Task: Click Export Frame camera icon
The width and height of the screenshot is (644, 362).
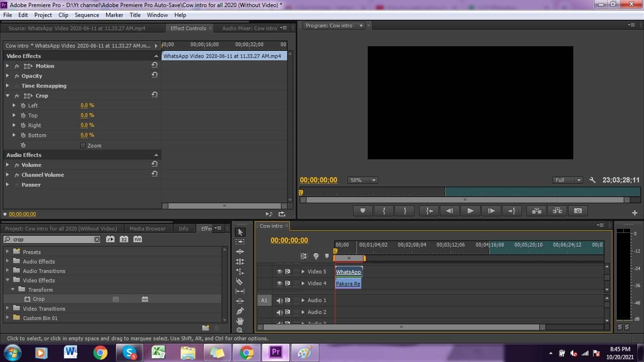Action: 578,211
